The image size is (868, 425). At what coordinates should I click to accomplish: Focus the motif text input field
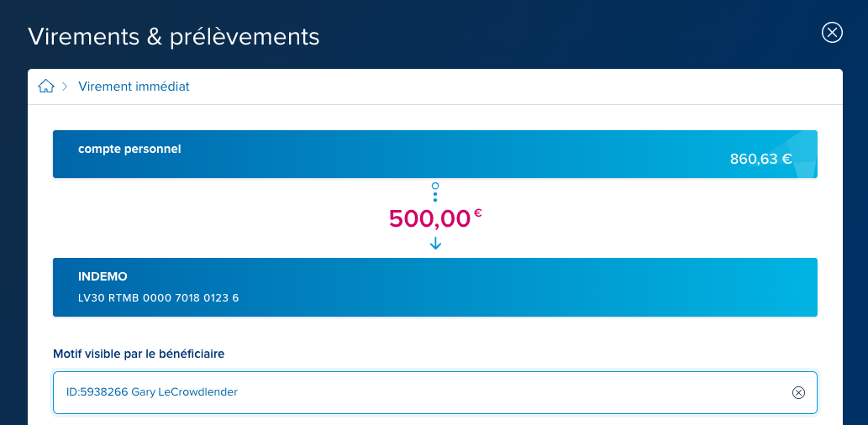(x=435, y=392)
